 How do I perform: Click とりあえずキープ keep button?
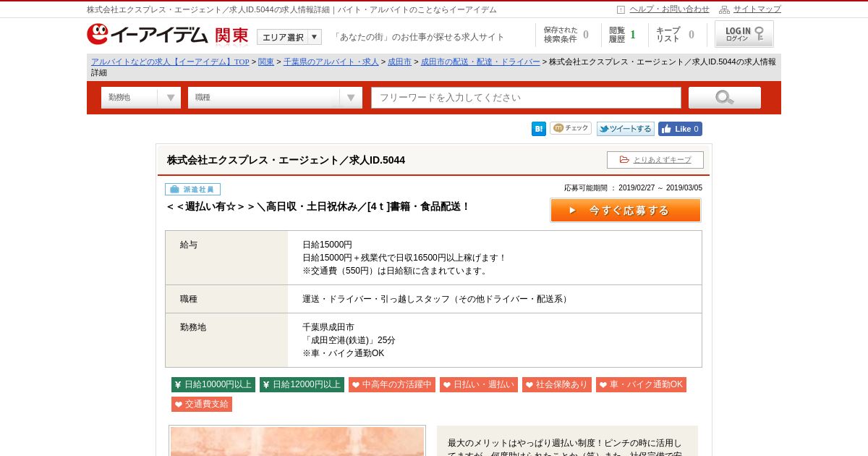pos(655,160)
